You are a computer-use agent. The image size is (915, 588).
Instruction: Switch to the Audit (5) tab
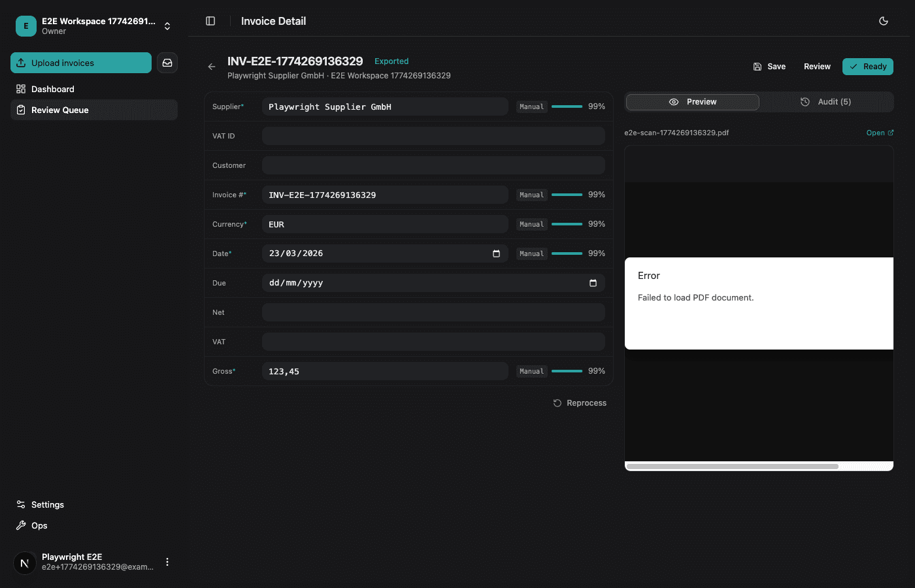[826, 102]
